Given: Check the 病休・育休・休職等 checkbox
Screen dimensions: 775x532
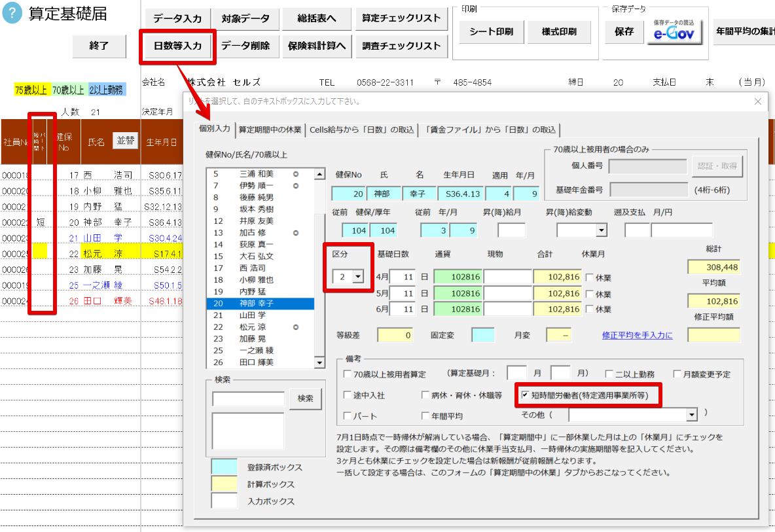Looking at the screenshot, I should [425, 395].
